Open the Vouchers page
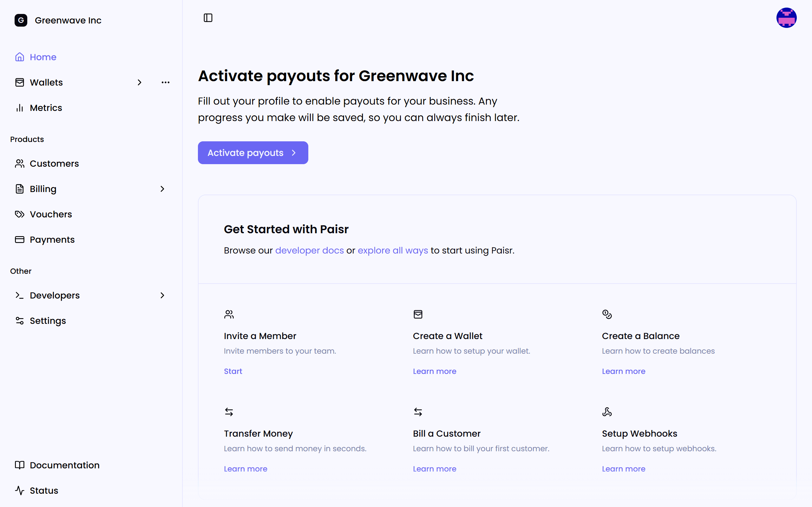The height and width of the screenshot is (507, 812). tap(51, 214)
